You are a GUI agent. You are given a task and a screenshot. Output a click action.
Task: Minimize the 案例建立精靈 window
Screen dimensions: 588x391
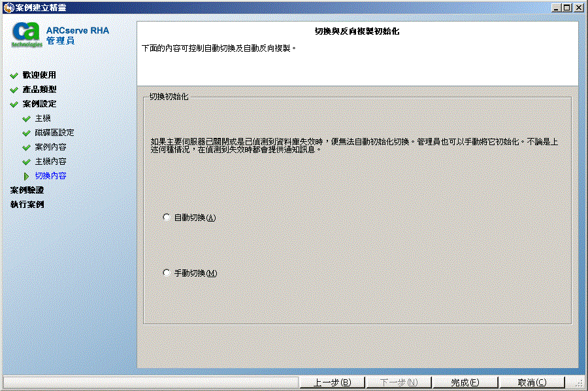click(557, 7)
